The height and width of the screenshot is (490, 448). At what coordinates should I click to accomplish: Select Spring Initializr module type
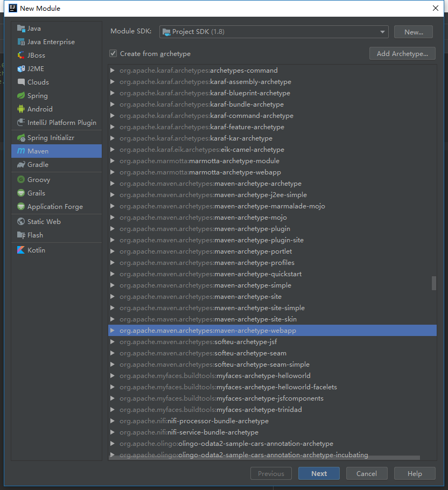tap(57, 137)
